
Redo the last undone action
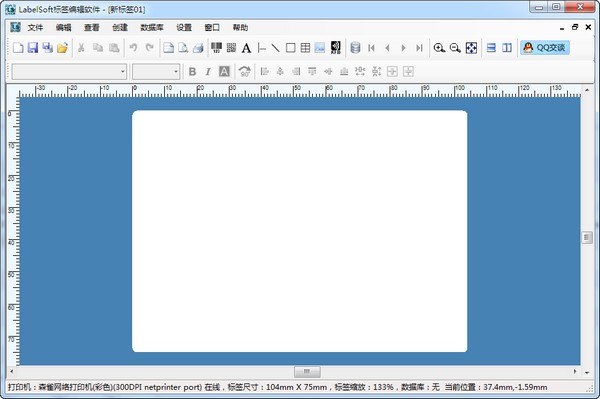(150, 48)
